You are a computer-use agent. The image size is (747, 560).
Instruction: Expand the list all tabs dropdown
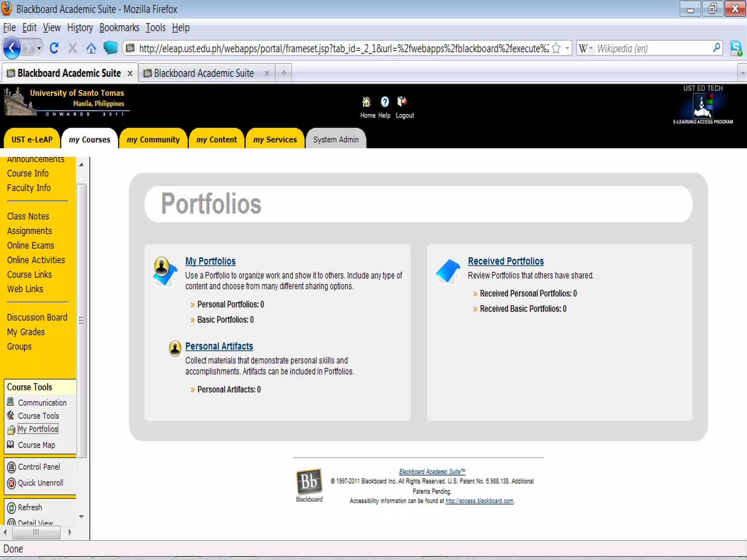(x=742, y=73)
